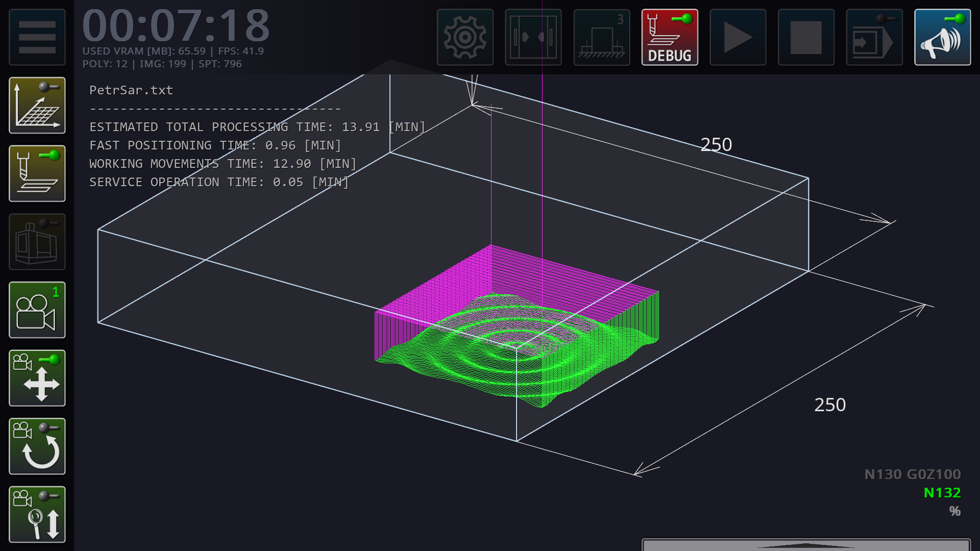Open the hamburger main menu

pyautogui.click(x=37, y=37)
